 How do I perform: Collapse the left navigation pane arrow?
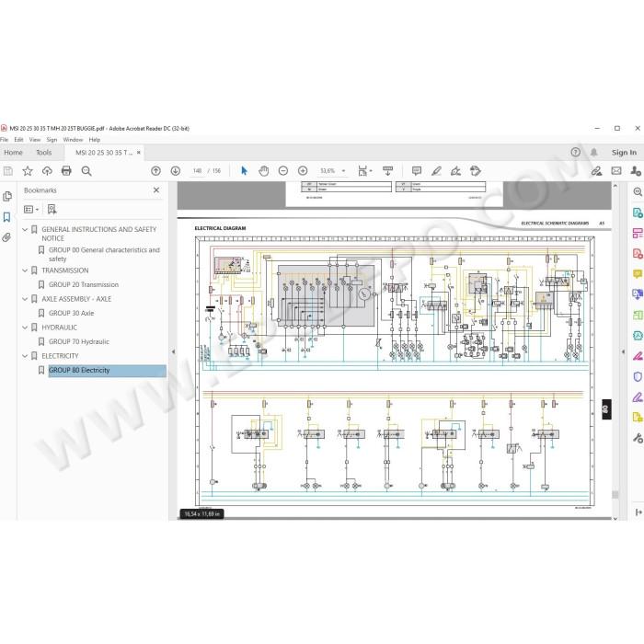173,351
